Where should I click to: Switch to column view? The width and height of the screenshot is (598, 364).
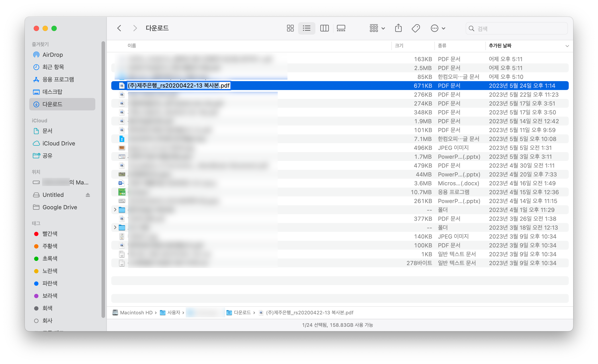click(x=324, y=28)
